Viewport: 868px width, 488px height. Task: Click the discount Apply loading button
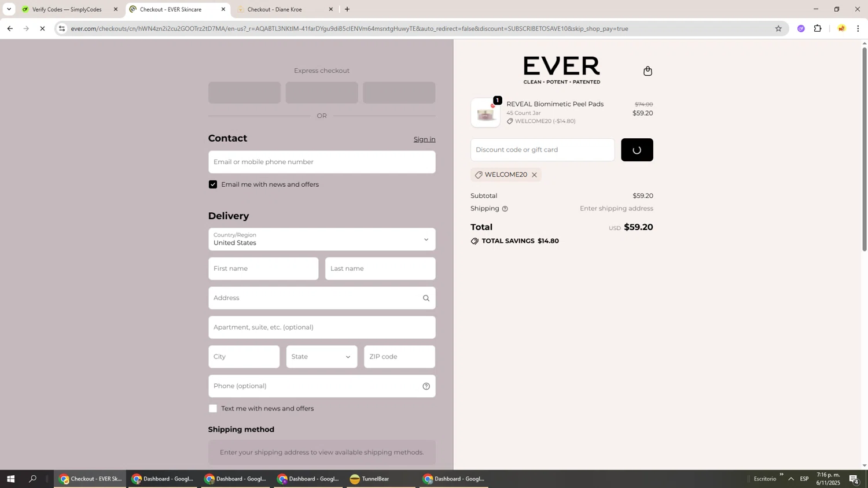click(637, 150)
